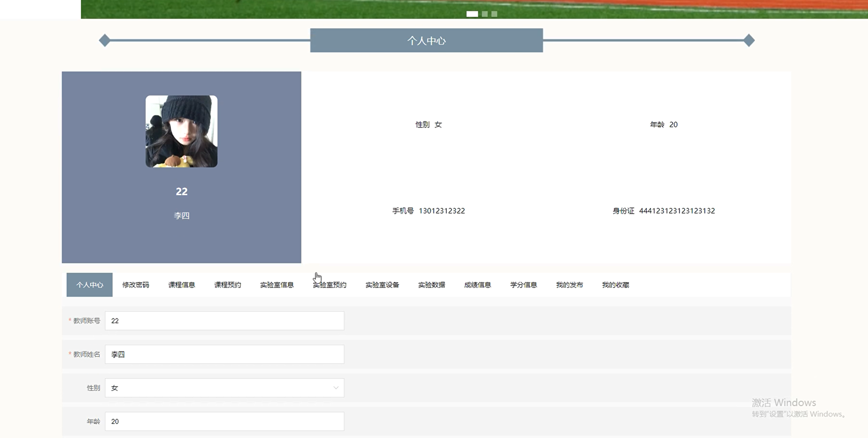Open the 实验室设备 tab
868x438 pixels.
pyautogui.click(x=382, y=285)
